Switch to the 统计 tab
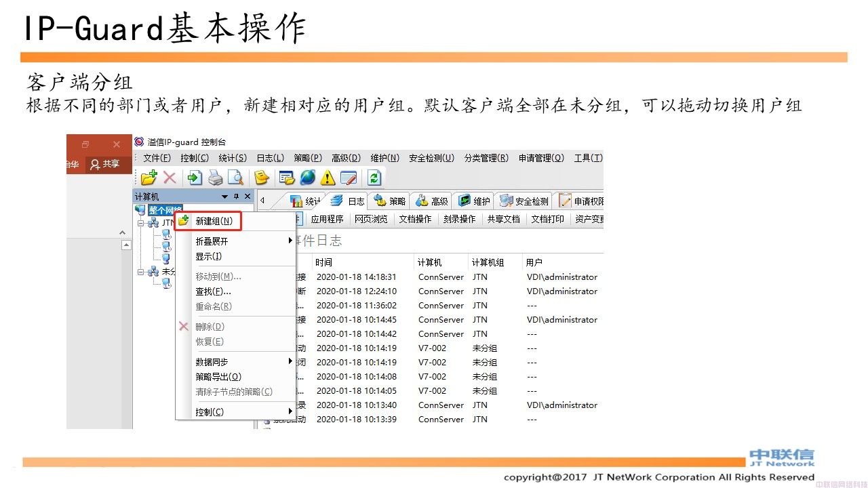Image resolution: width=868 pixels, height=488 pixels. pyautogui.click(x=305, y=201)
